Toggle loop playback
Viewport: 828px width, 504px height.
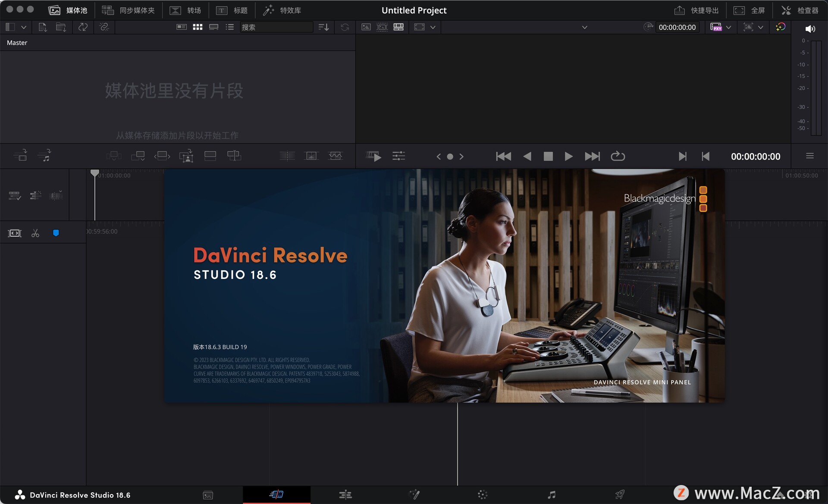click(x=618, y=156)
